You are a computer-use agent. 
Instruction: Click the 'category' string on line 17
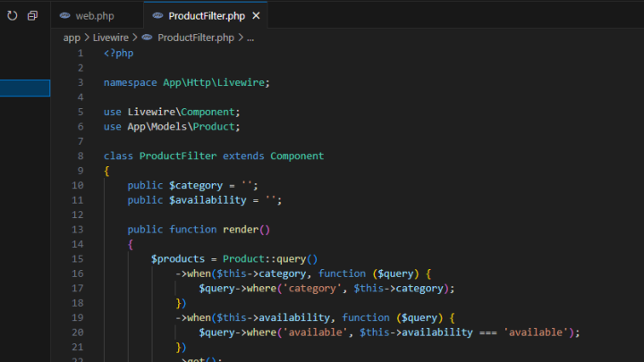coord(312,289)
